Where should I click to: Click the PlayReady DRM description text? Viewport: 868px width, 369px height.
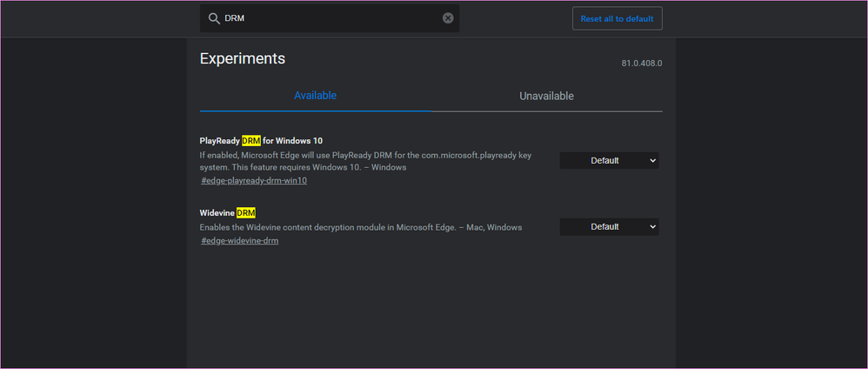coord(365,161)
